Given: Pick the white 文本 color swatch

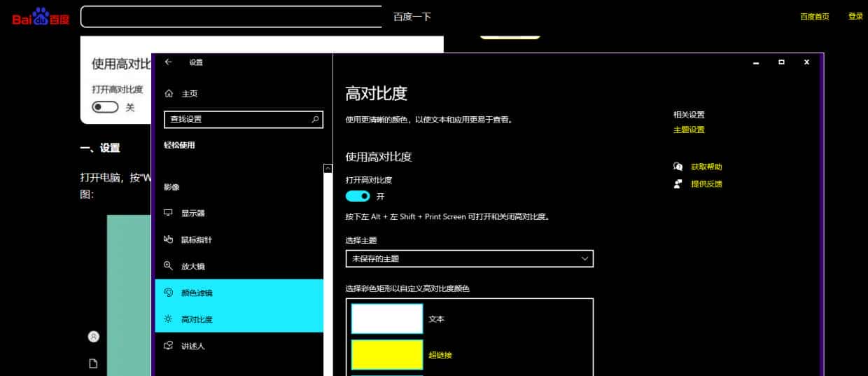Looking at the screenshot, I should pos(387,319).
